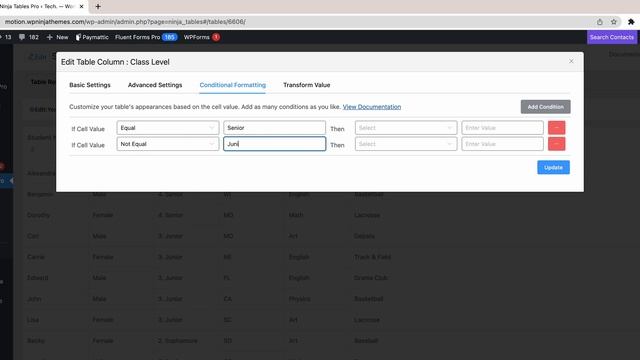The height and width of the screenshot is (360, 640).
Task: Click the browser address bar URL
Action: tap(125, 22)
